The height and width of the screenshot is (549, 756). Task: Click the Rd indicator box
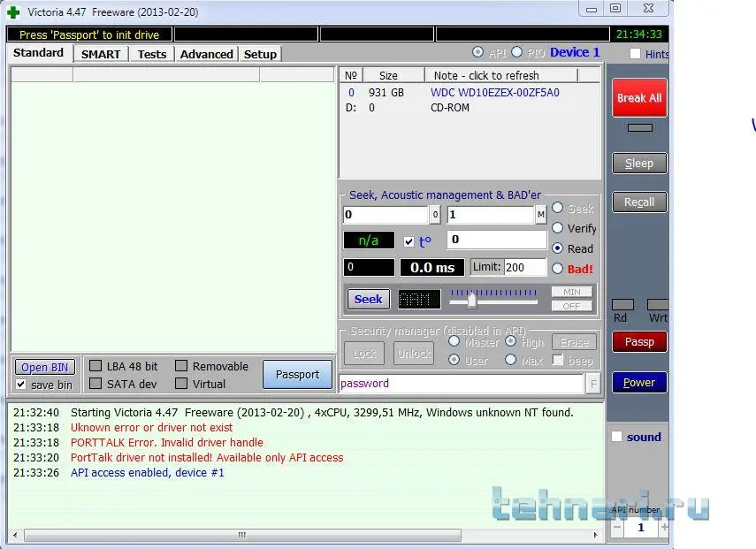pyautogui.click(x=622, y=304)
